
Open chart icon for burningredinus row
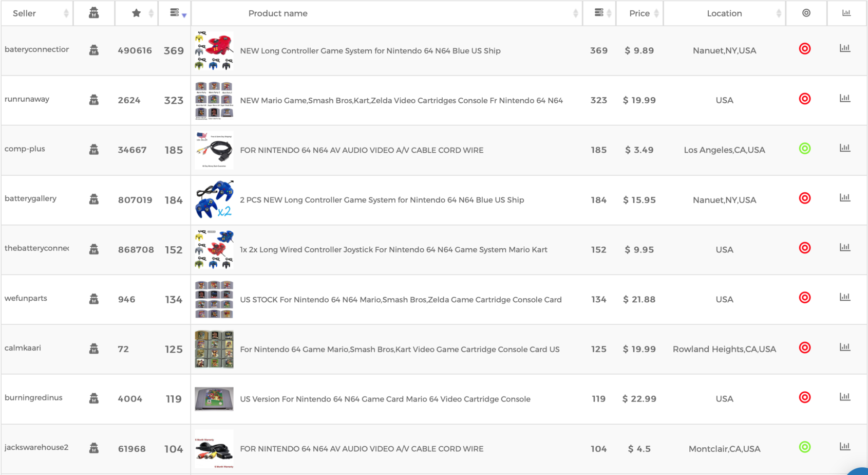[x=845, y=397]
